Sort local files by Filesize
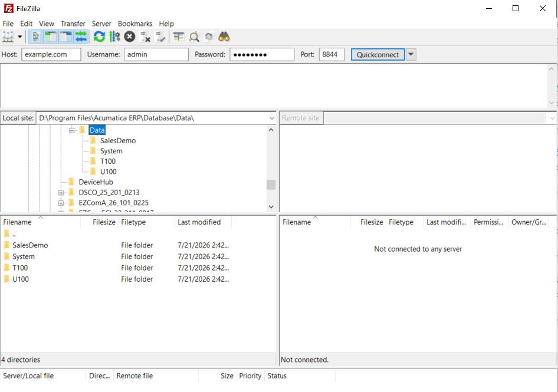558x392 pixels. click(100, 222)
